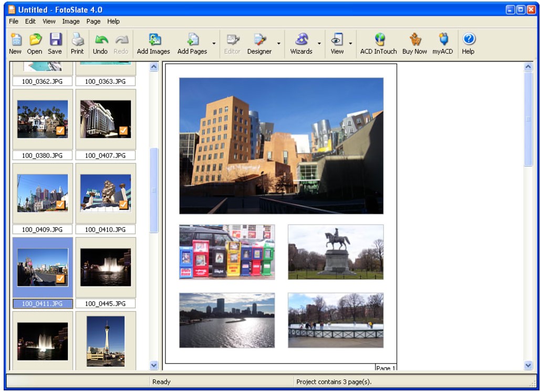Click the horse statue photo on page
Viewport: 540px width, 392px height.
click(336, 252)
